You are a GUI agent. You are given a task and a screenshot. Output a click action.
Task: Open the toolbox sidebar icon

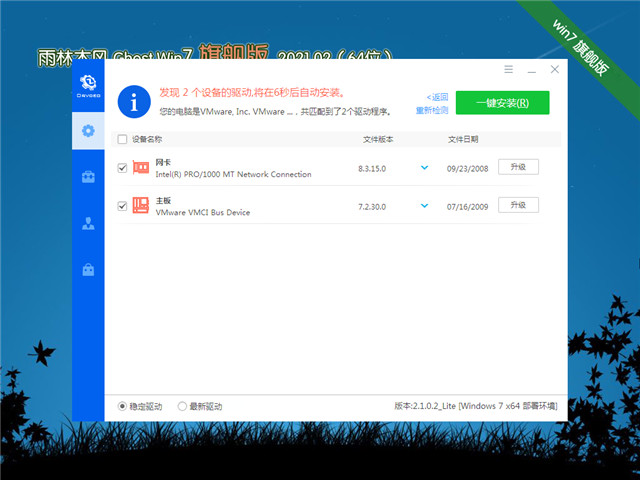[88, 177]
